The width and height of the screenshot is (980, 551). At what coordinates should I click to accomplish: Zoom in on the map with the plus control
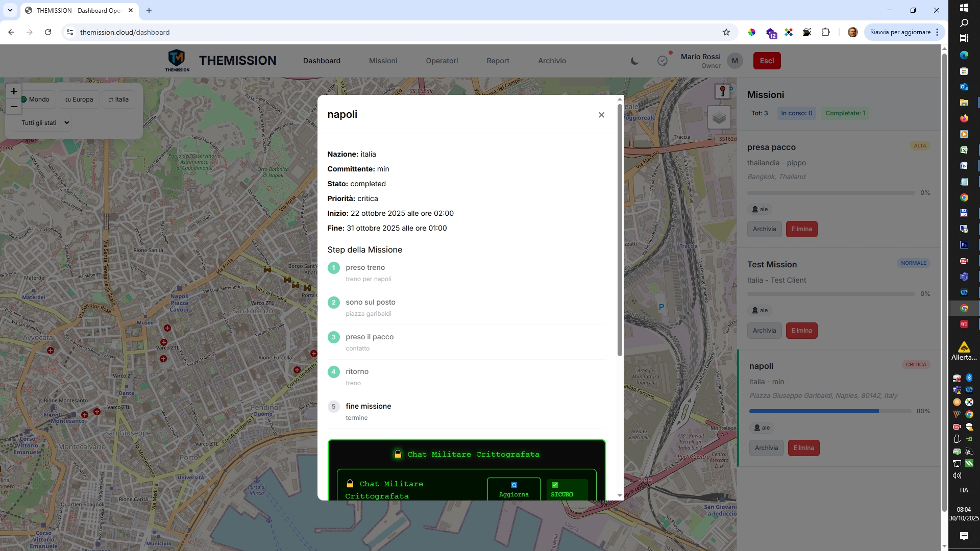[13, 91]
